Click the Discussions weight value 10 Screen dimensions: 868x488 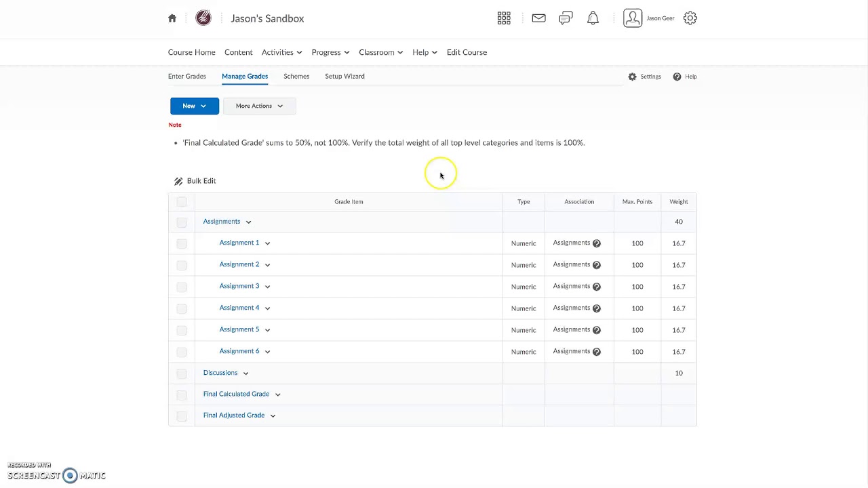679,373
